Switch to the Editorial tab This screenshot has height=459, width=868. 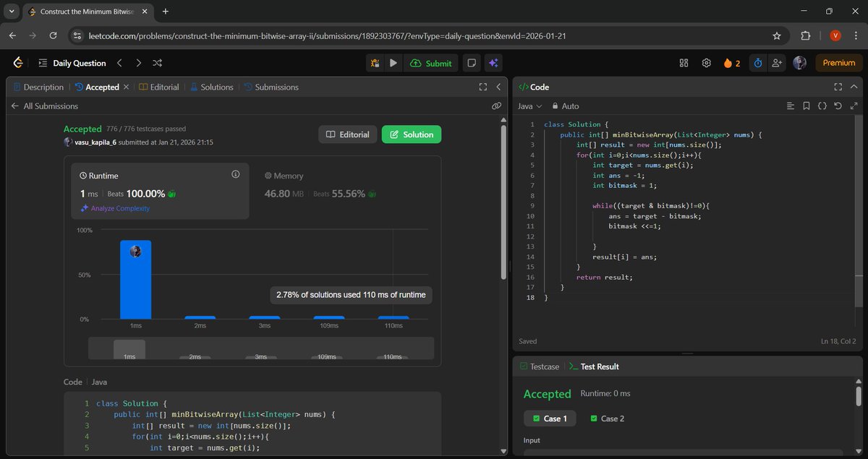159,87
